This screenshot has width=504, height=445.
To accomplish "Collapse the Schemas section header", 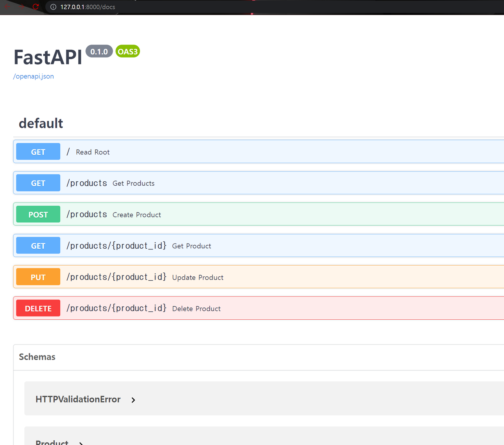I will pyautogui.click(x=259, y=357).
